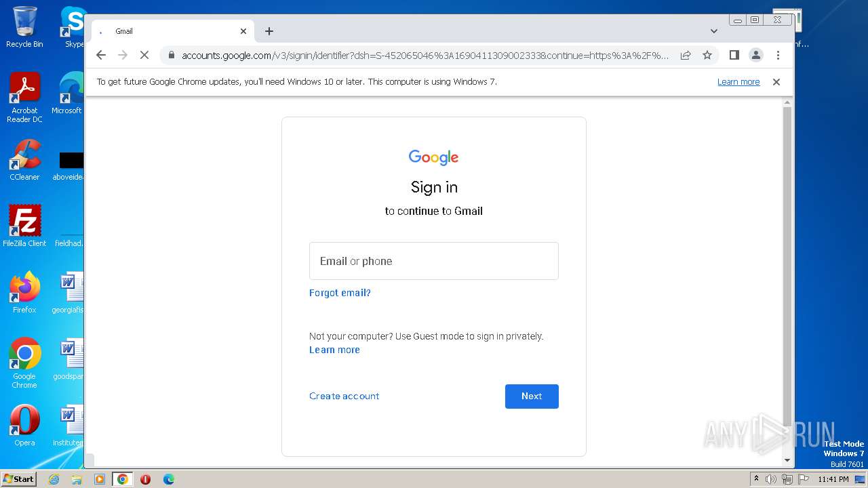Screen dimensions: 868x488
Task: Focus the Email or phone field
Action: pyautogui.click(x=434, y=261)
